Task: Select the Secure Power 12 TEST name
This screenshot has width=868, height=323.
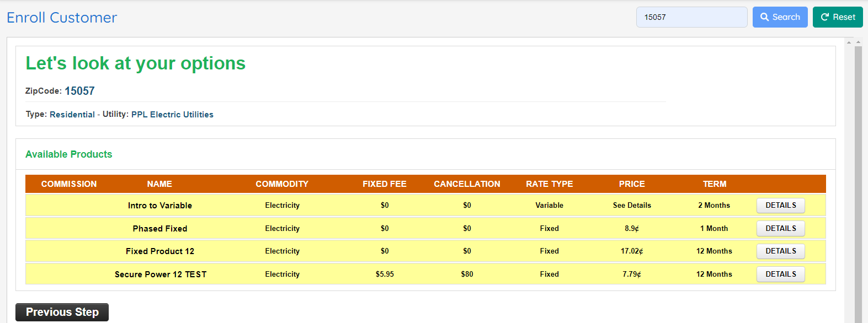Action: coord(161,274)
